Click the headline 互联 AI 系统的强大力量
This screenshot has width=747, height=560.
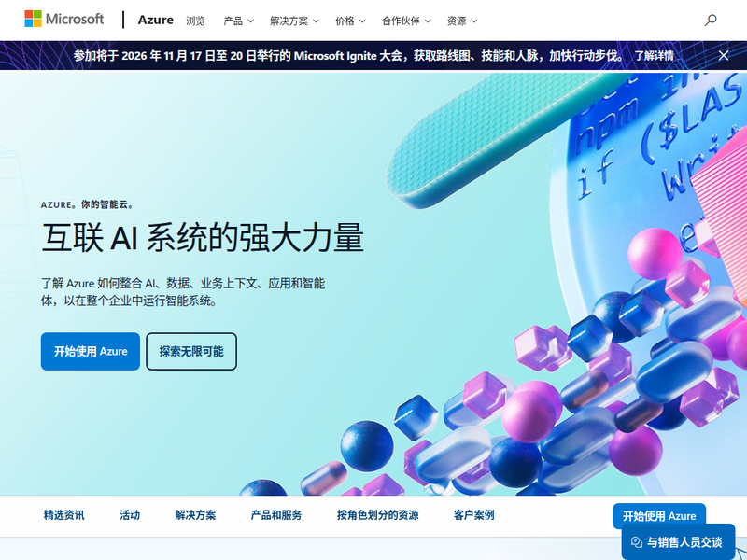coord(203,237)
